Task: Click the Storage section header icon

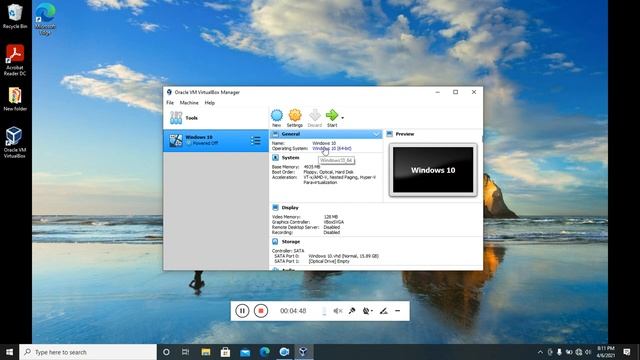Action: coord(276,242)
